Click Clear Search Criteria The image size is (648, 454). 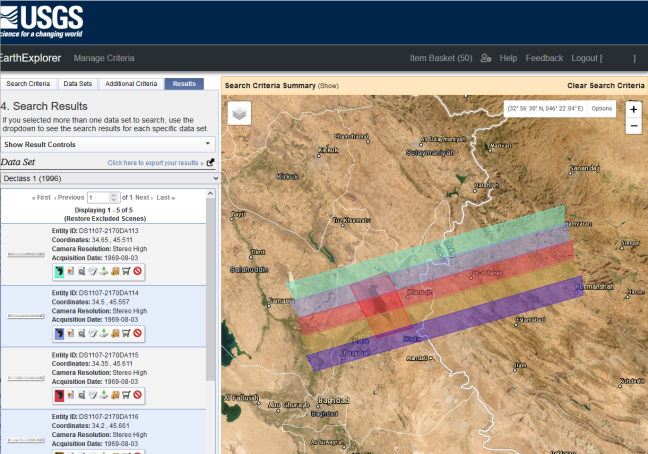coord(605,86)
